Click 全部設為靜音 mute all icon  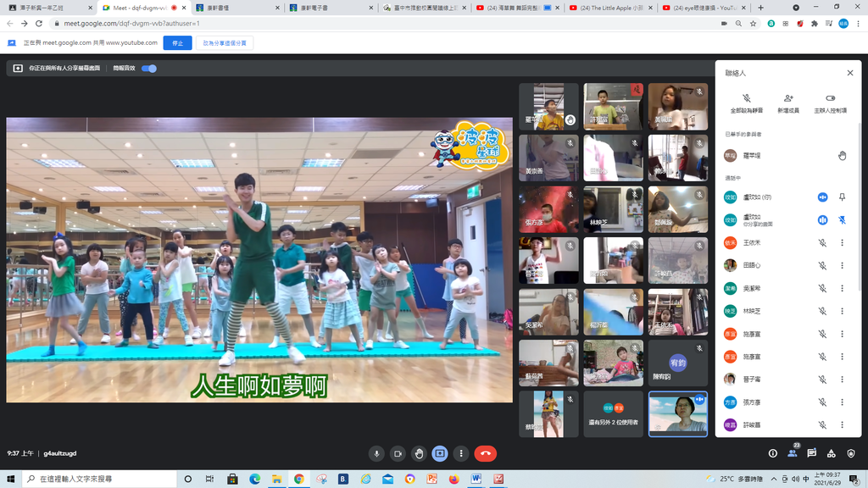(747, 98)
